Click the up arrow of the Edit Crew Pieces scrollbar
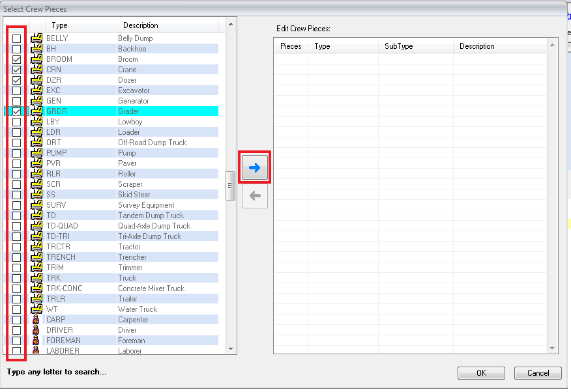This screenshot has width=571, height=392. tap(551, 46)
